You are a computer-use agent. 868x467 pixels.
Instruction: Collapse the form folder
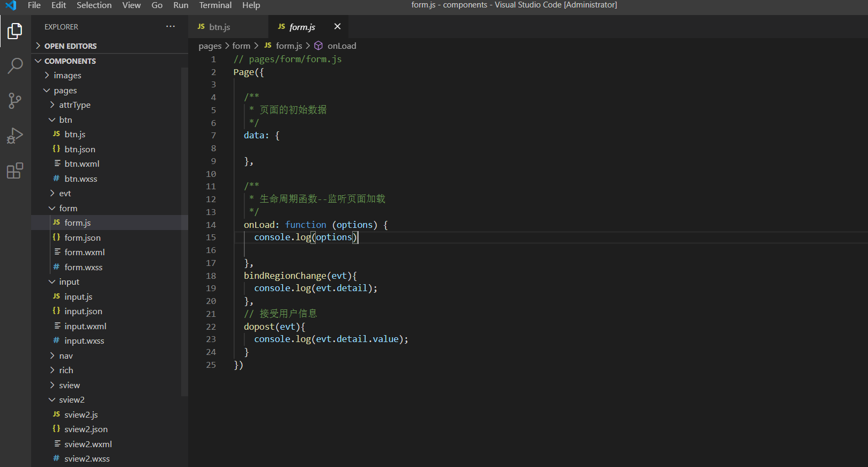tap(107, 208)
